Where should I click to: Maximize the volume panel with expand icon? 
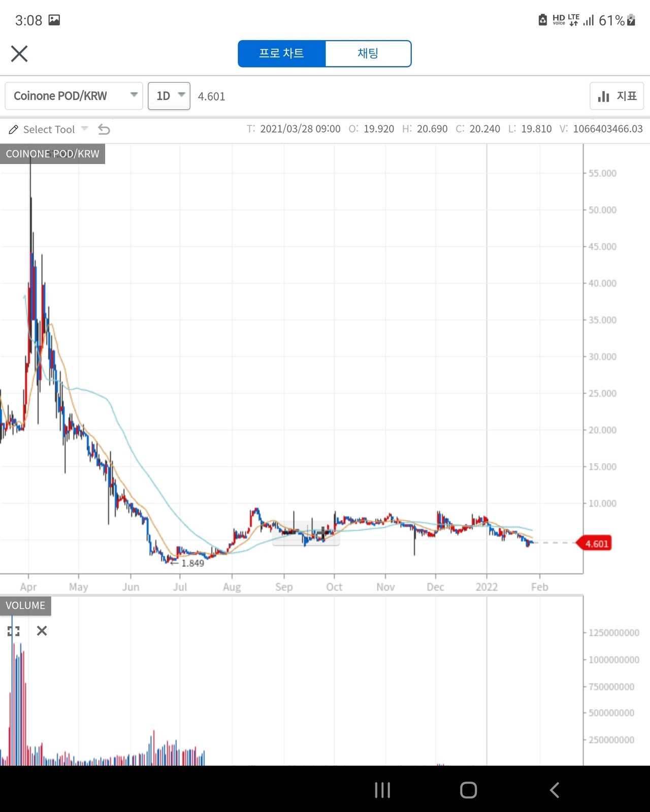point(14,631)
